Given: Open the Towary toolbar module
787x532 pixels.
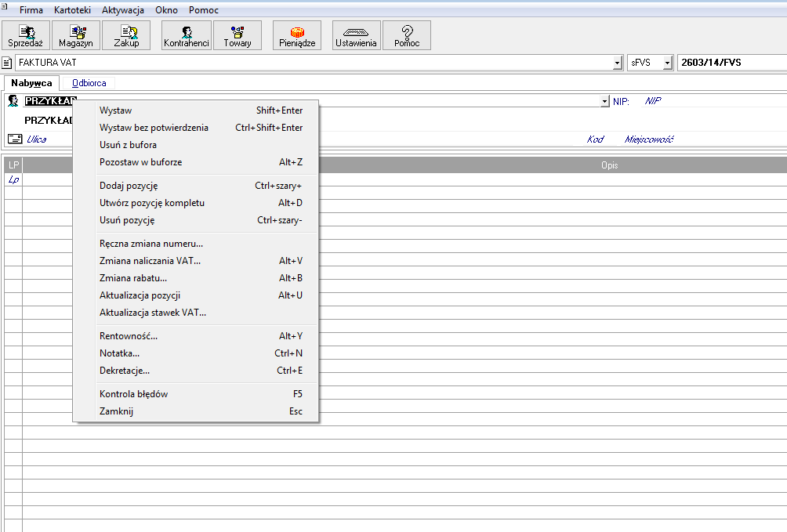Looking at the screenshot, I should [x=238, y=36].
